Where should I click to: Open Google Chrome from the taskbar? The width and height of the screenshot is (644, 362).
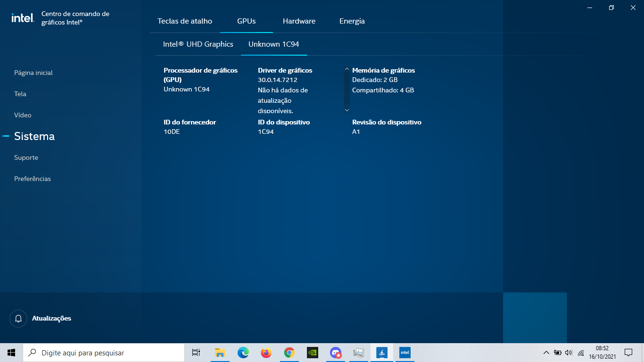point(289,353)
